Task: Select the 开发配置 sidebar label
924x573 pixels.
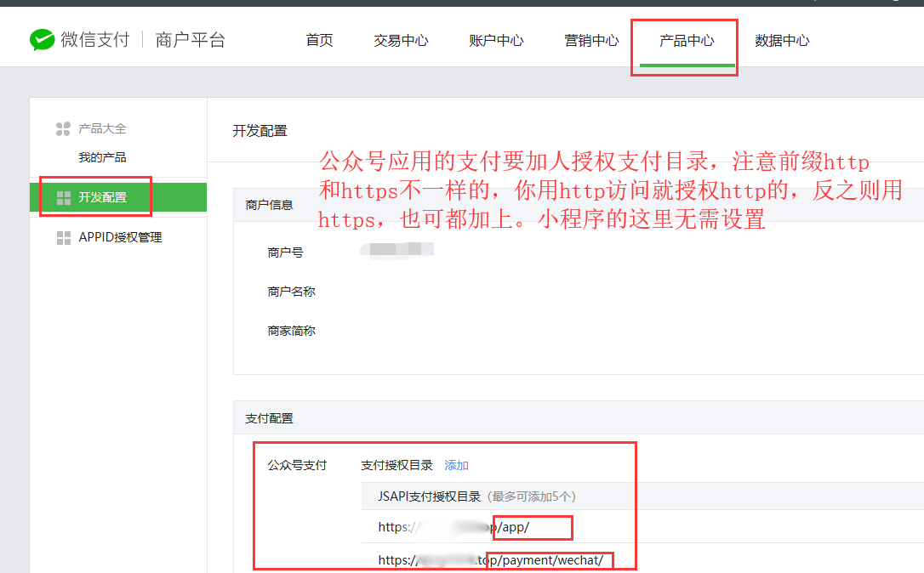Action: (103, 197)
